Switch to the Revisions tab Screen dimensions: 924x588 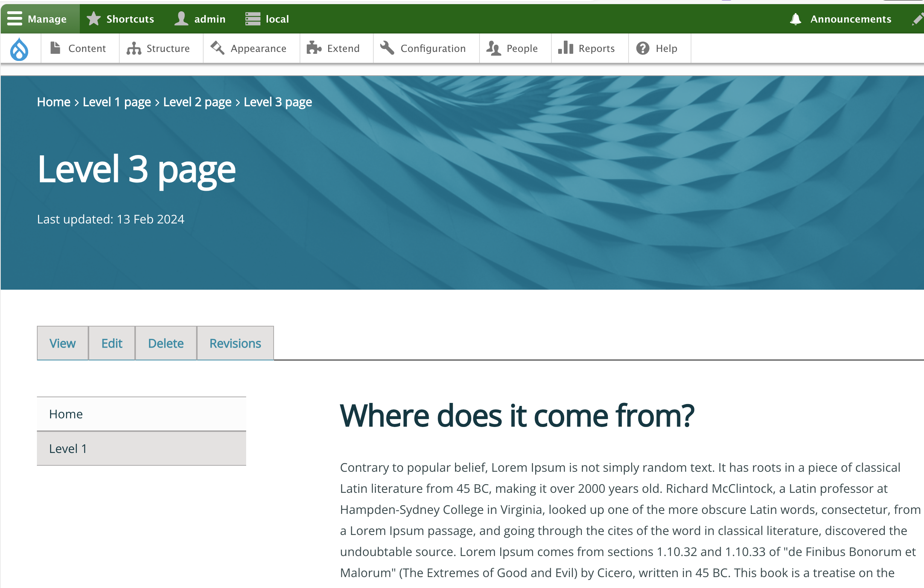pos(235,343)
